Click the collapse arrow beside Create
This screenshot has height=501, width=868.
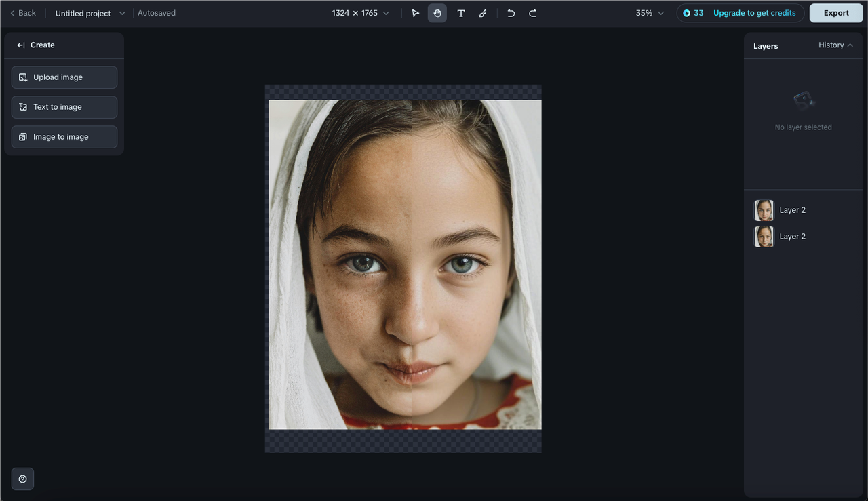click(21, 45)
